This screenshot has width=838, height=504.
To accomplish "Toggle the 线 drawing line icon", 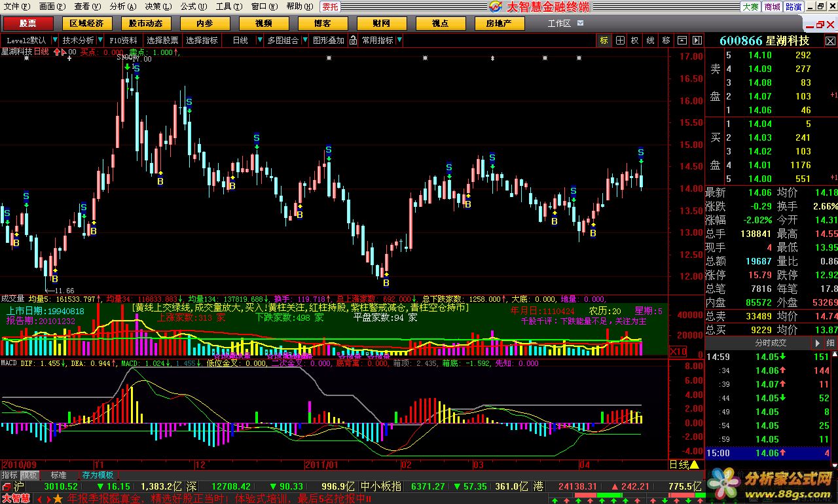I will click(x=651, y=40).
